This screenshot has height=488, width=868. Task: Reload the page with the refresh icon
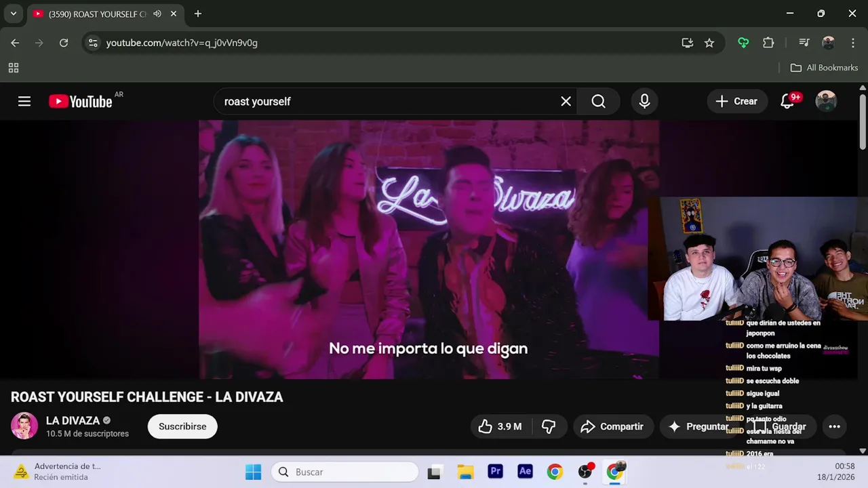pos(64,43)
